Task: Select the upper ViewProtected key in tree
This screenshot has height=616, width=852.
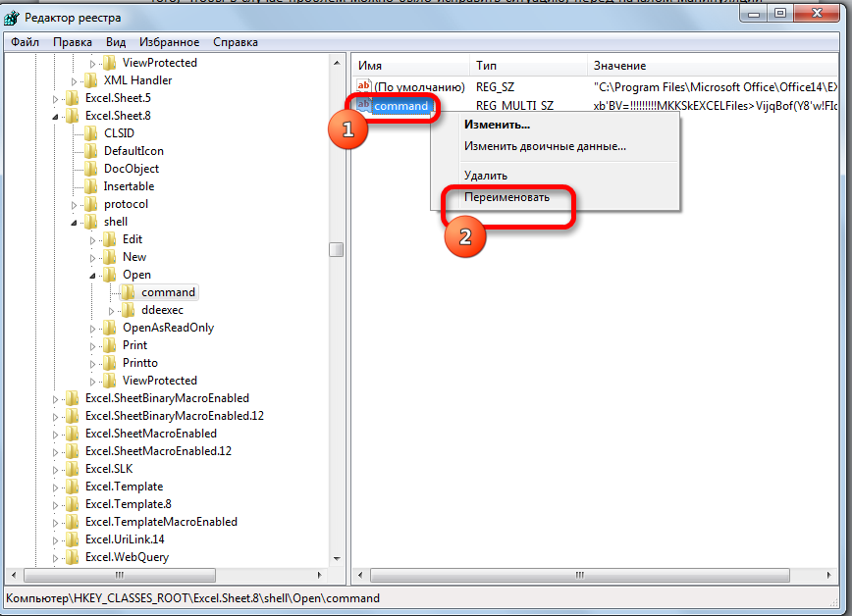Action: coord(160,63)
